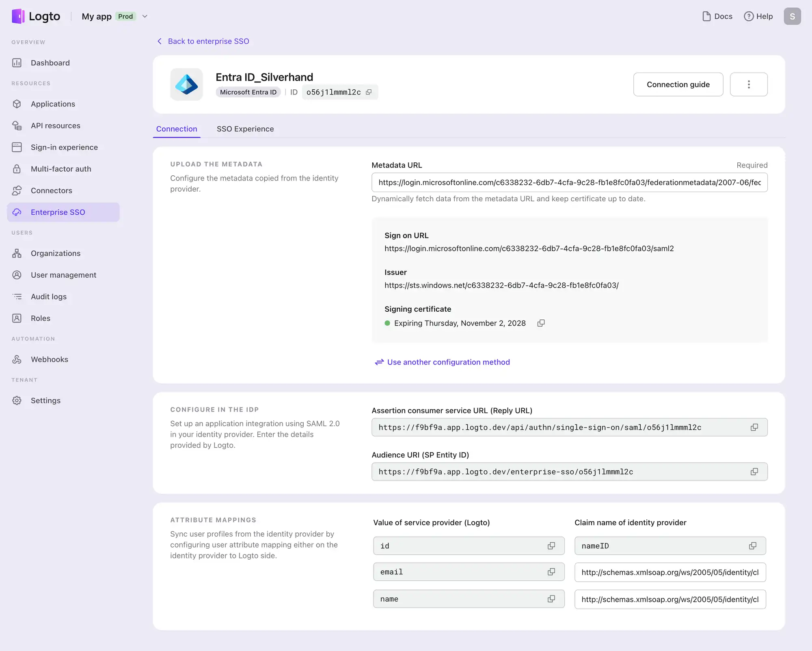Image resolution: width=812 pixels, height=651 pixels.
Task: Click the Logto logo
Action: (36, 16)
